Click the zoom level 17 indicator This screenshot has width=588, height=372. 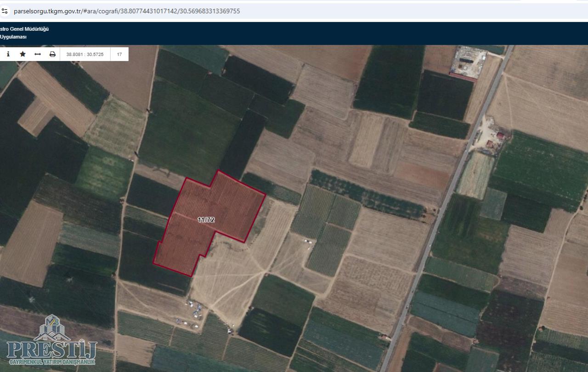click(119, 54)
